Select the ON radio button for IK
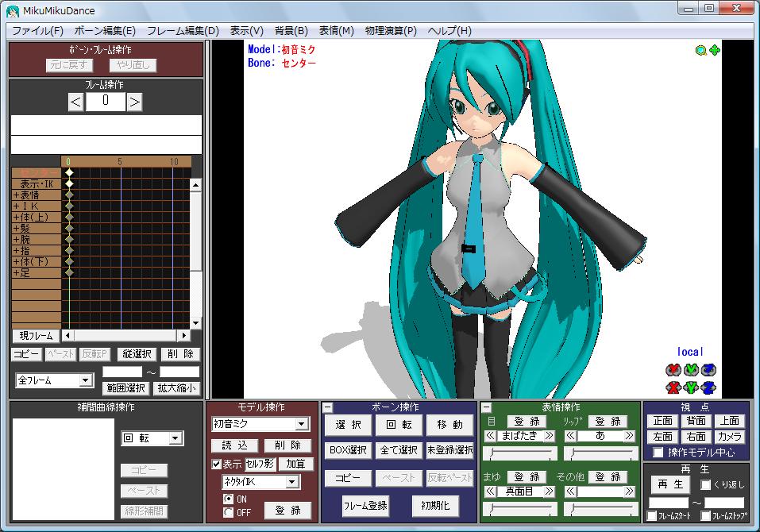Image resolution: width=760 pixels, height=532 pixels. [228, 499]
